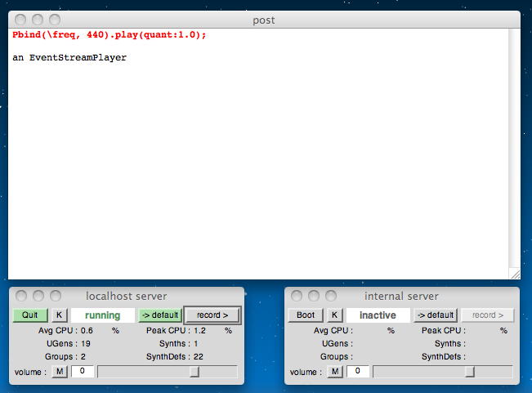Mute localhost server volume with M
Screen dimensions: 532x393
tap(60, 371)
